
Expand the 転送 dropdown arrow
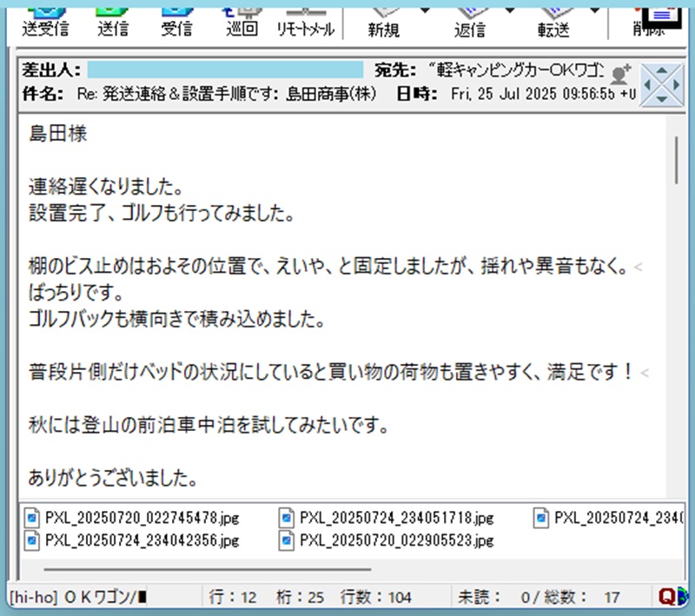click(595, 10)
